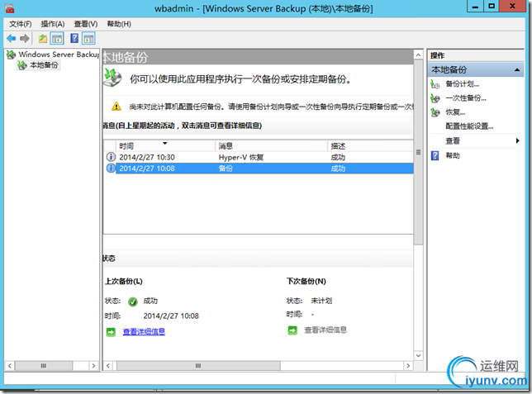Click the center pane vertical scrollbar thumb
This screenshot has height=394, width=532.
coord(418,152)
